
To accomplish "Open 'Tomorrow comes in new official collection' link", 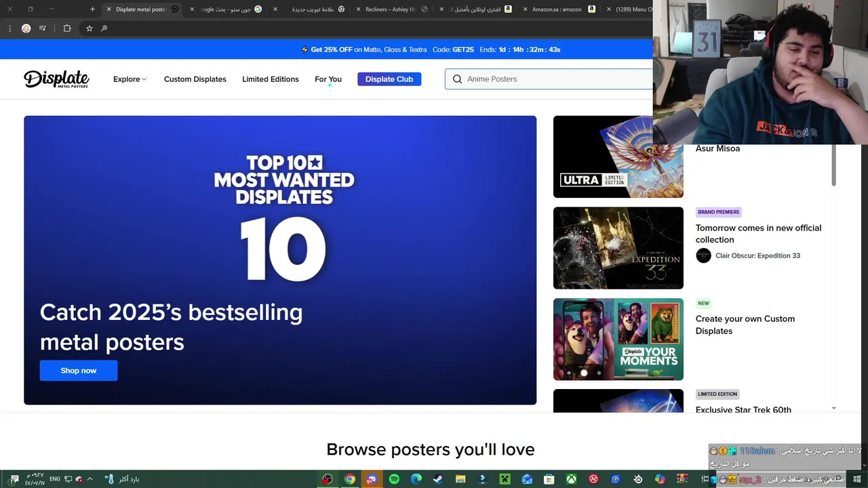I will tap(758, 234).
